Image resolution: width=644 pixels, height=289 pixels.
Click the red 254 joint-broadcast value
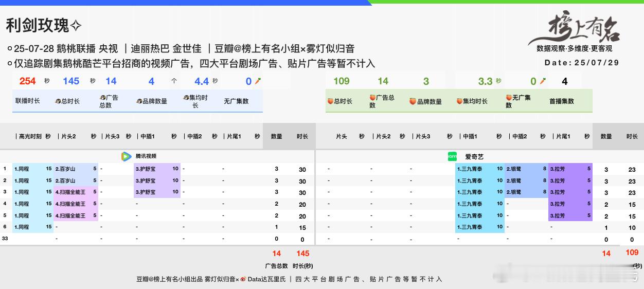[28, 81]
